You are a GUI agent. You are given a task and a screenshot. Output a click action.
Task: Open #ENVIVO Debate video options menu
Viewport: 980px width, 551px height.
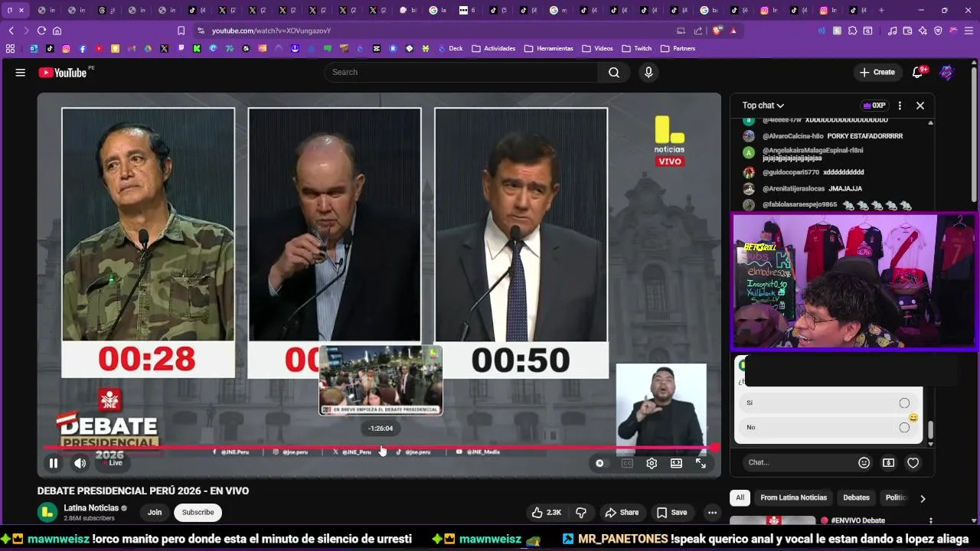[930, 521]
